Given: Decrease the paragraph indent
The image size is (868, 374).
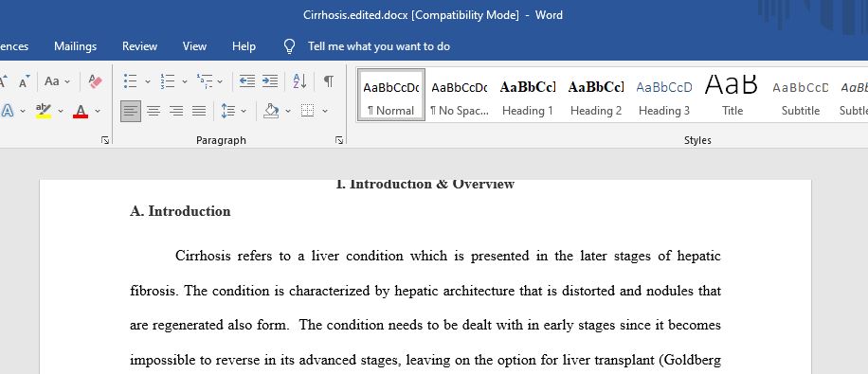Looking at the screenshot, I should point(247,81).
